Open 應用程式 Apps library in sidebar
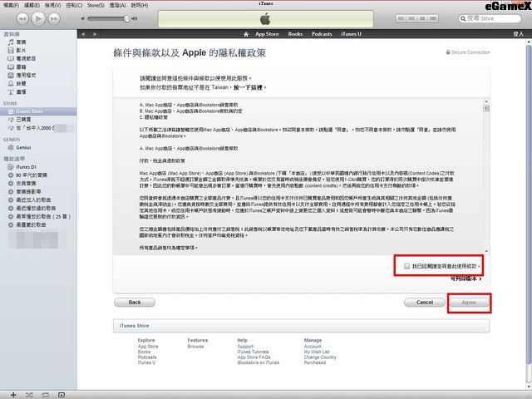 pyautogui.click(x=26, y=76)
